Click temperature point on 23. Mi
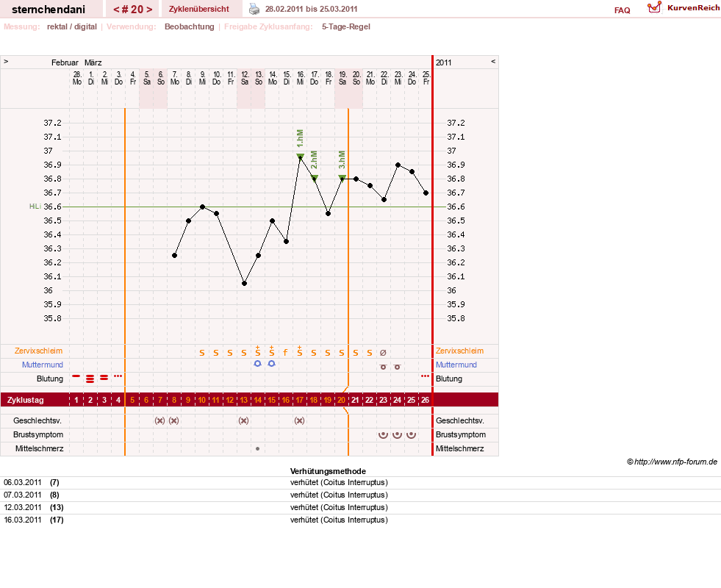This screenshot has height=588, width=721. (398, 165)
